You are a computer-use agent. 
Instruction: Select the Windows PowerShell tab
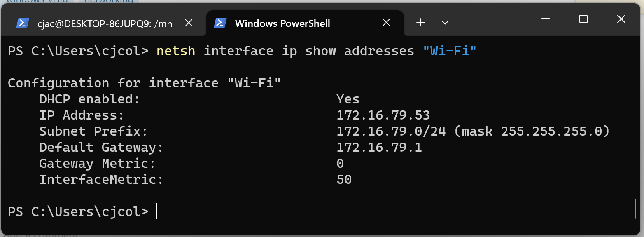[x=282, y=23]
